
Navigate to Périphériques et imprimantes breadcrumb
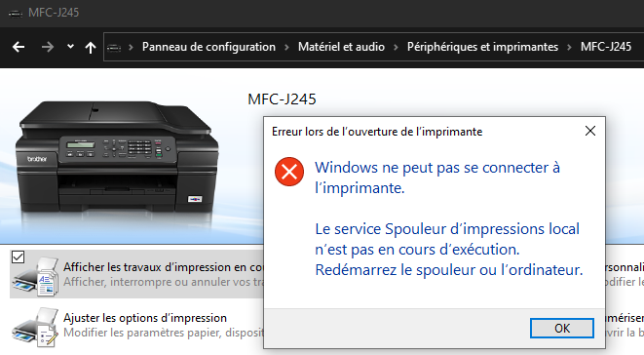(482, 47)
